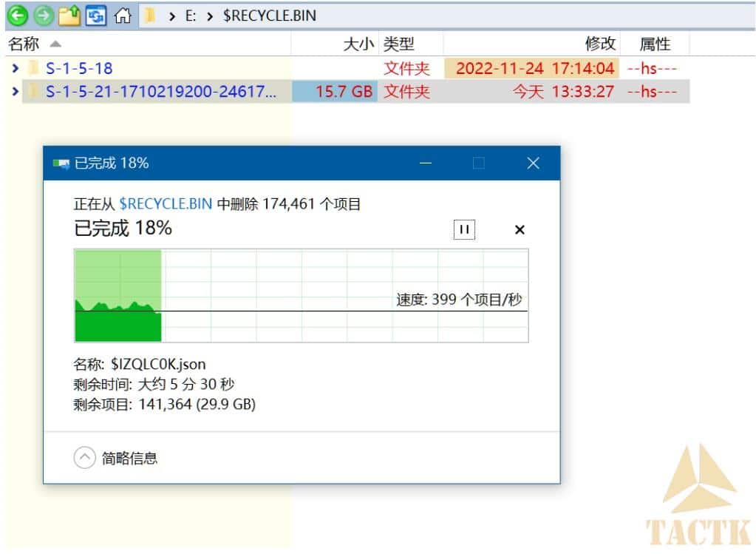Screen dimensions: 756x554
Task: Select the S-1-5-21-1710219200-24617... folder
Action: tap(161, 91)
